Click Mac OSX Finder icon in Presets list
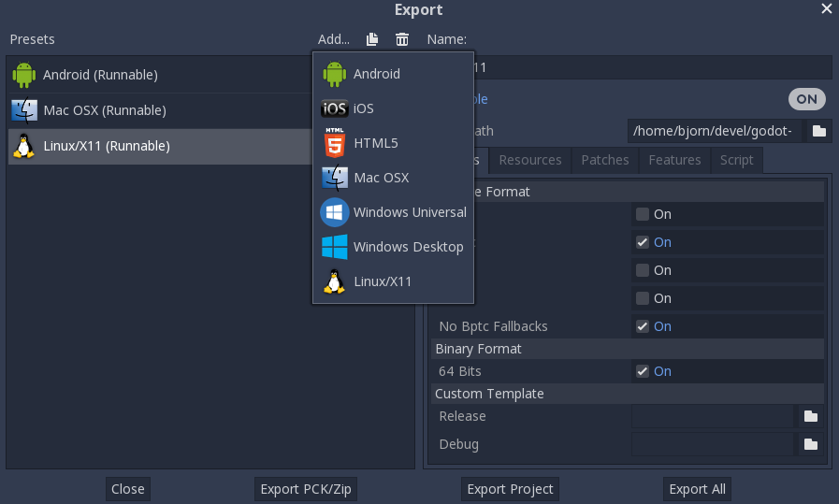This screenshot has height=504, width=839. (24, 110)
